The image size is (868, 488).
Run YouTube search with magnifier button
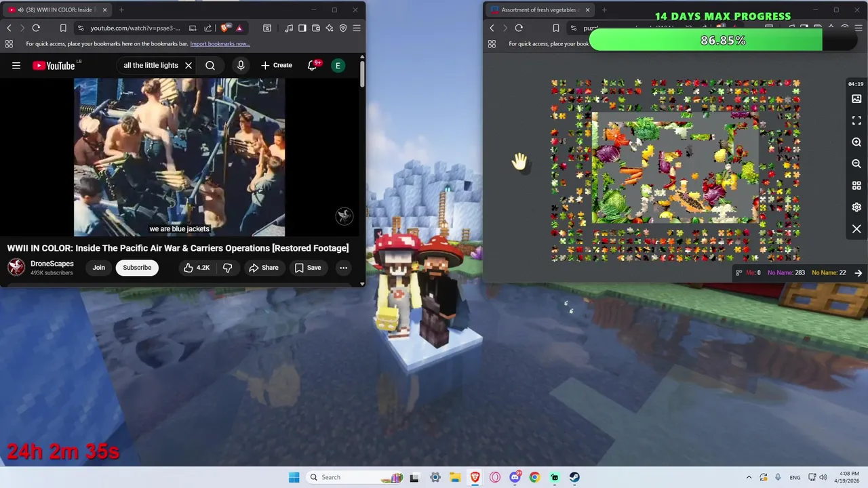coord(210,66)
